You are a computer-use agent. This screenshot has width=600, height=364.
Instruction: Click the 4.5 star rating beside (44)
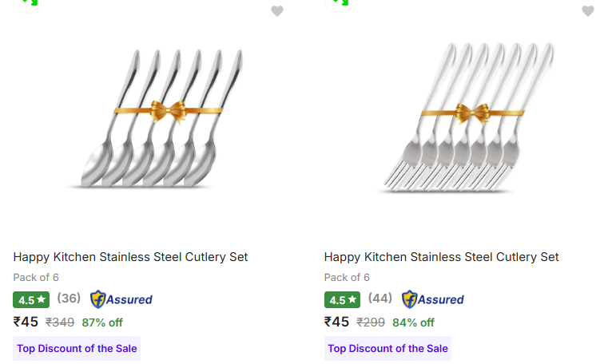pos(343,300)
